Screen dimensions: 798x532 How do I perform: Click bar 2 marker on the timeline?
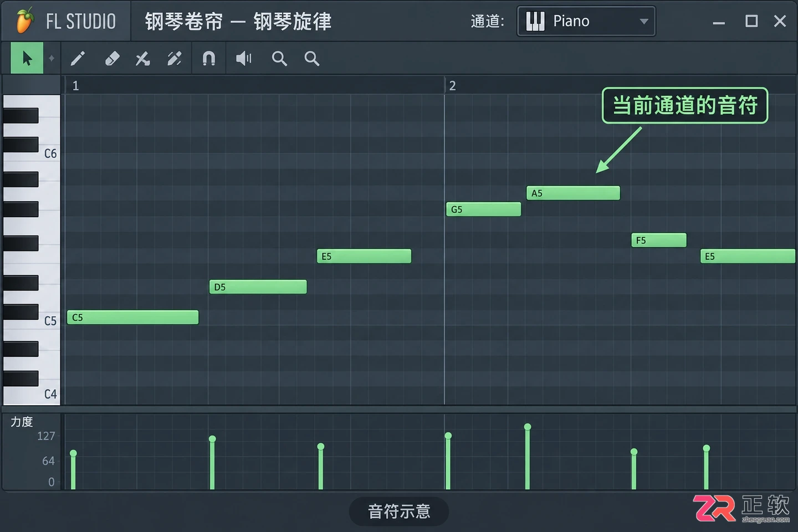pos(453,86)
